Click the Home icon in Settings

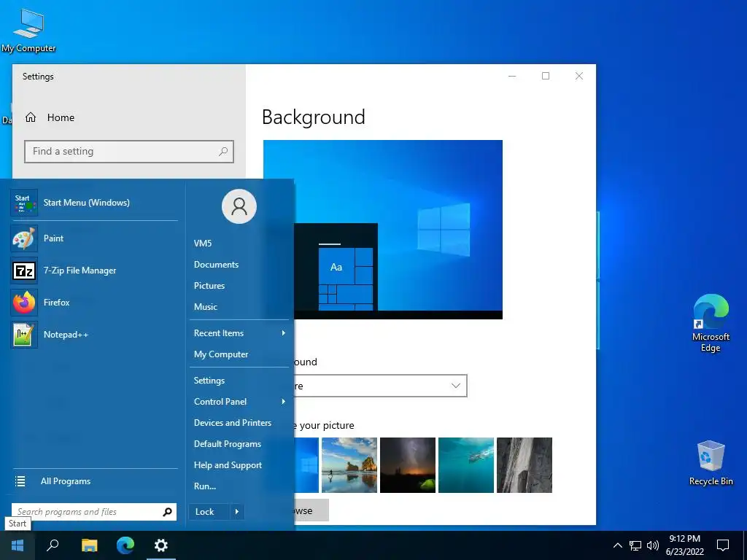pos(31,117)
